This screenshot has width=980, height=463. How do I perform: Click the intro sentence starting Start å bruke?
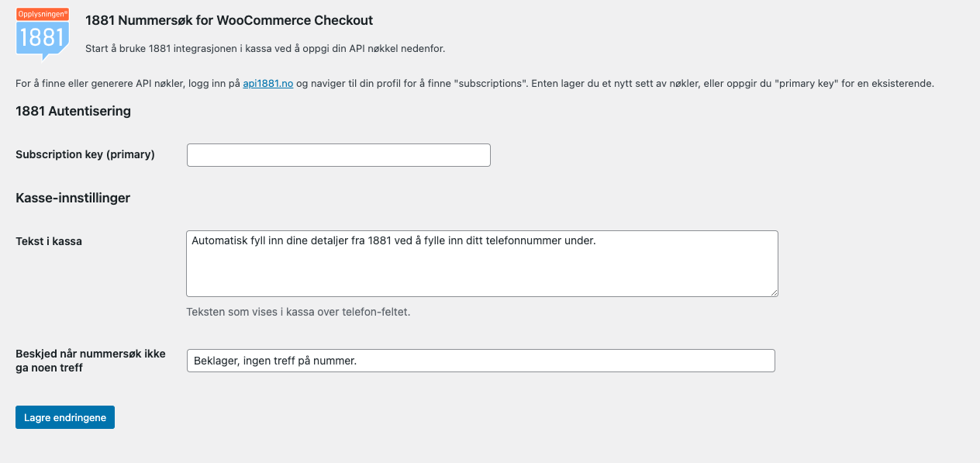click(265, 48)
